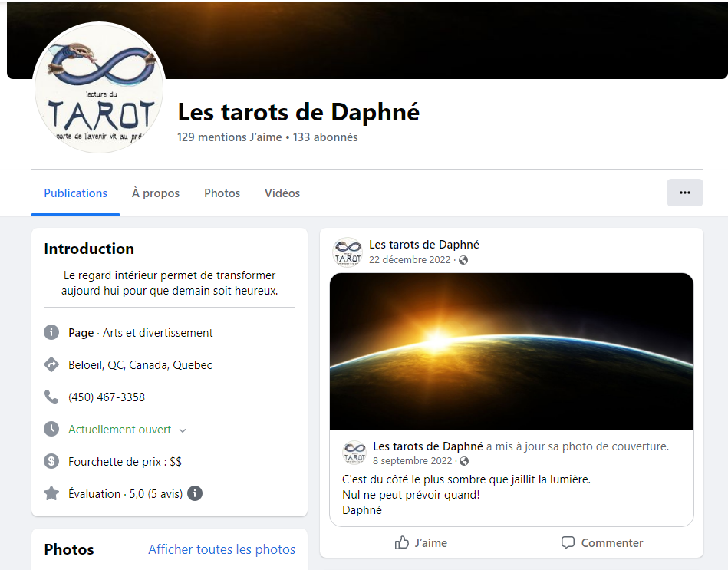
Task: Click Afficher toutes les photos link
Action: [222, 549]
